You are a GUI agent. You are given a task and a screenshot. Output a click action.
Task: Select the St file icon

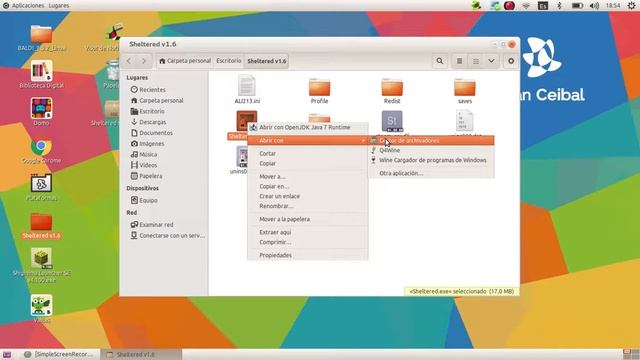[x=392, y=121]
